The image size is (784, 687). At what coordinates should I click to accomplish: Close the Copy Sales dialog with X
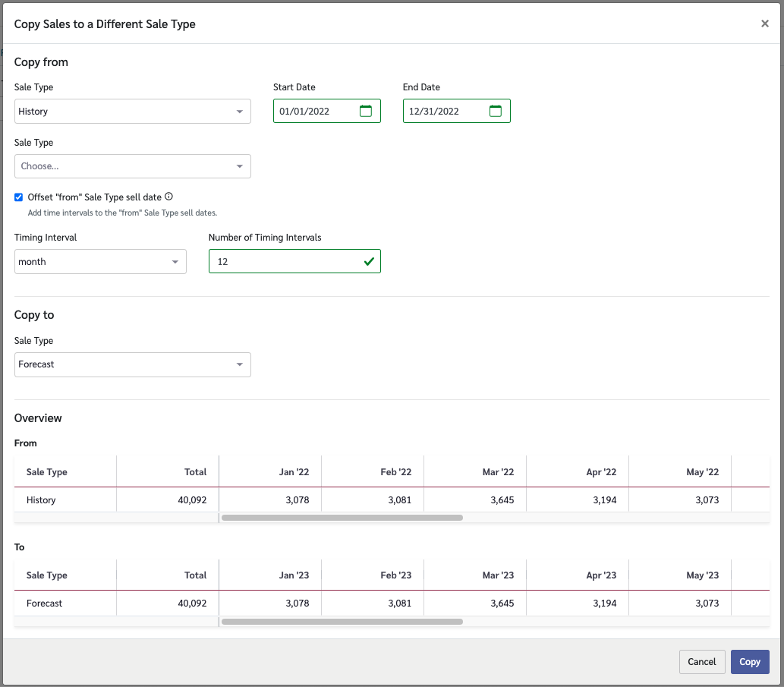[764, 24]
